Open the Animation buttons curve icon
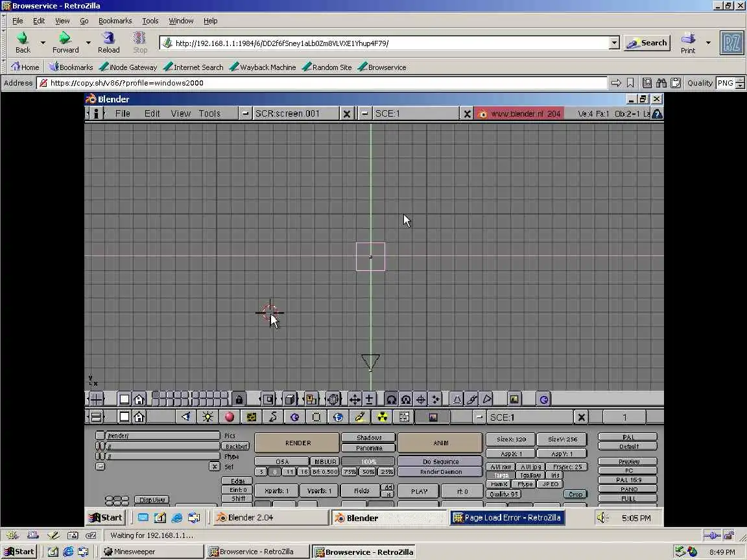Viewport: 747px width, 560px height. tap(273, 417)
